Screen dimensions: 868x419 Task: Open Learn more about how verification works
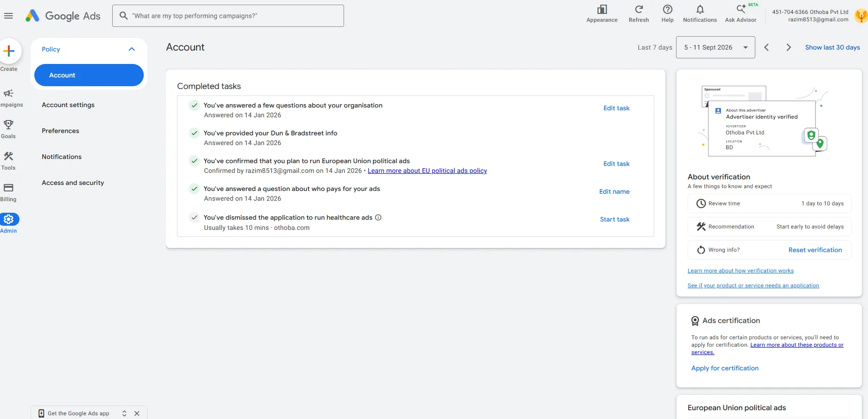[740, 271]
